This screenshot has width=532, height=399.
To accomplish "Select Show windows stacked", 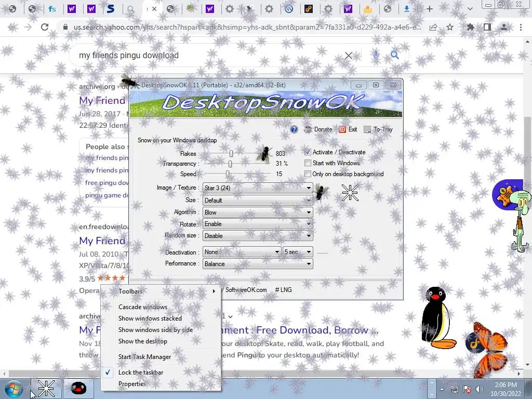I will click(150, 318).
